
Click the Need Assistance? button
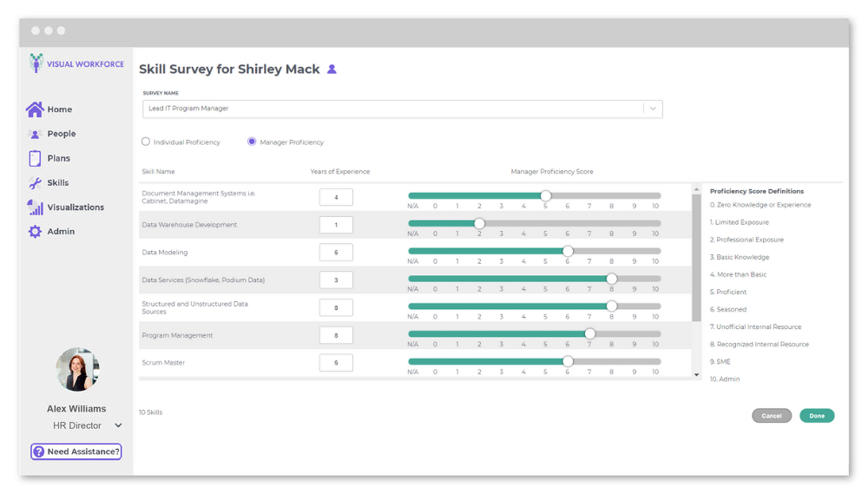point(76,451)
